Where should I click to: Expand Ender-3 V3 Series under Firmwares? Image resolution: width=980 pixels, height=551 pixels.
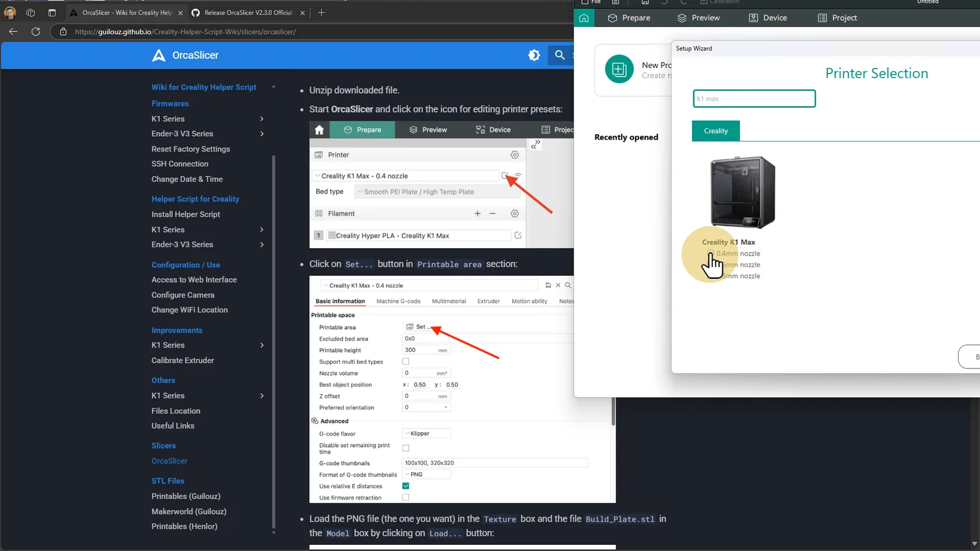coord(262,134)
